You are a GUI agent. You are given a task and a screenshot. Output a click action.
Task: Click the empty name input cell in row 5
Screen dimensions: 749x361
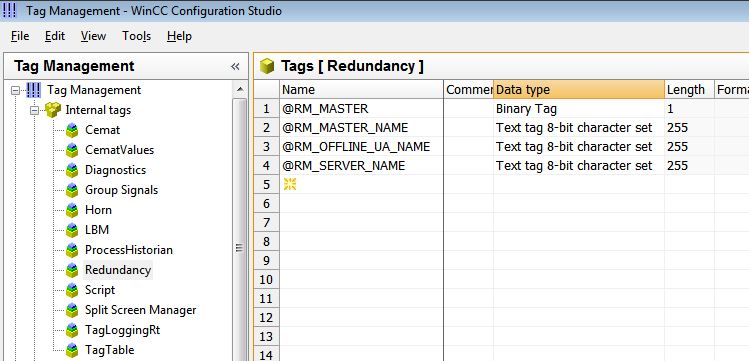362,184
